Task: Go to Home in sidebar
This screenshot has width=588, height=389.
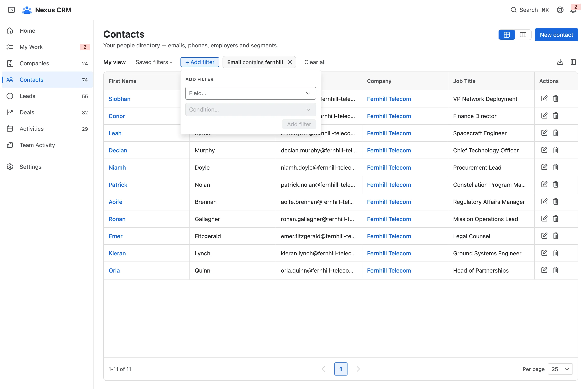Action: [47, 30]
